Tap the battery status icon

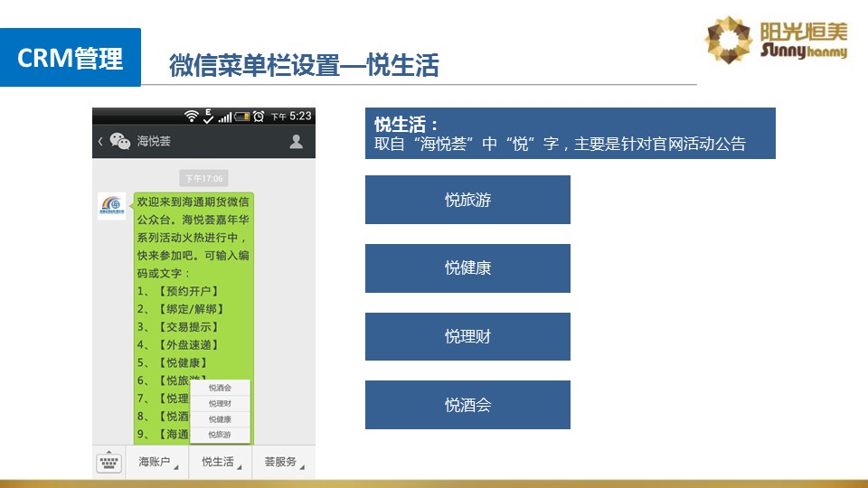(x=242, y=117)
